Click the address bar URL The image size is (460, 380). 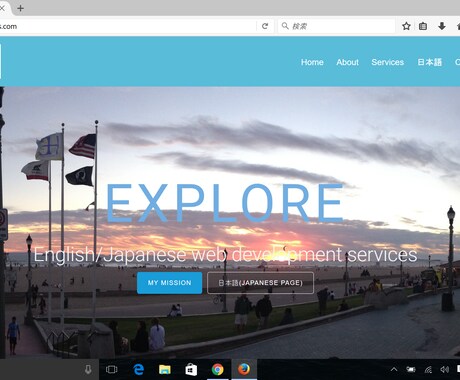point(9,26)
